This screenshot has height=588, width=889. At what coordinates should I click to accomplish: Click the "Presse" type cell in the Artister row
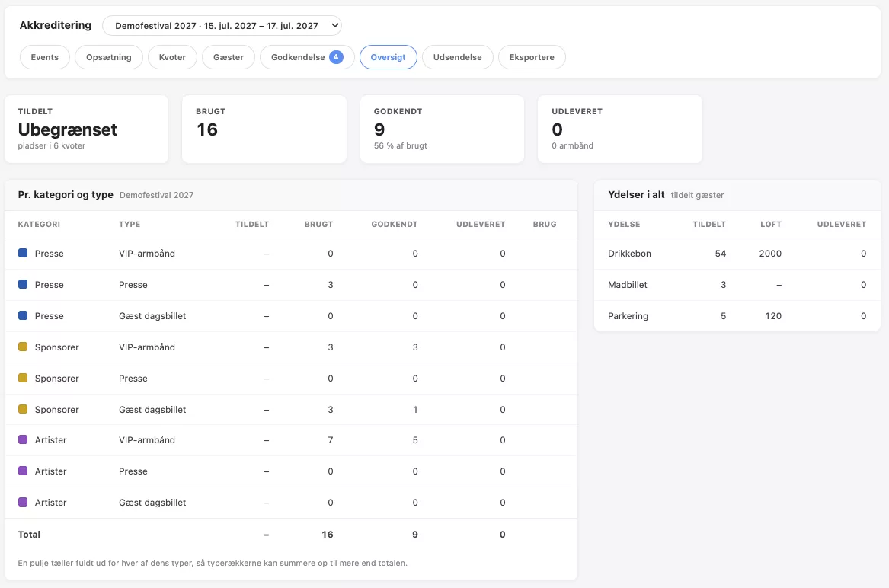[133, 471]
